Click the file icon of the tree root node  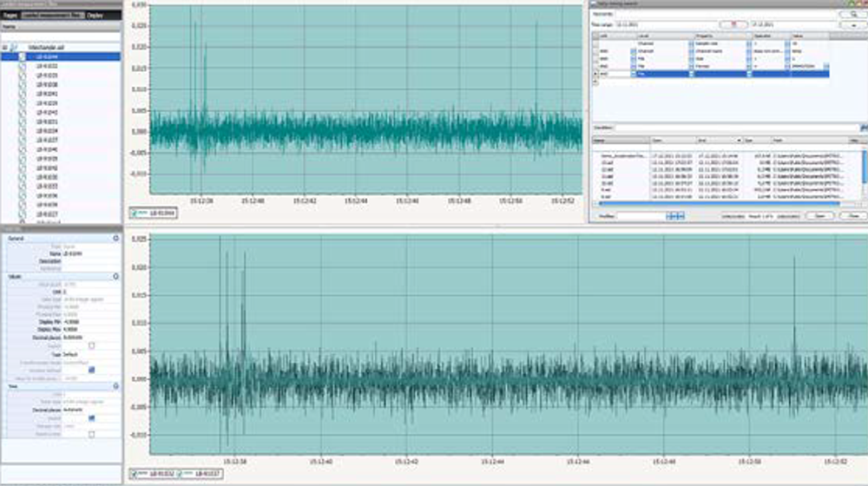click(x=14, y=48)
